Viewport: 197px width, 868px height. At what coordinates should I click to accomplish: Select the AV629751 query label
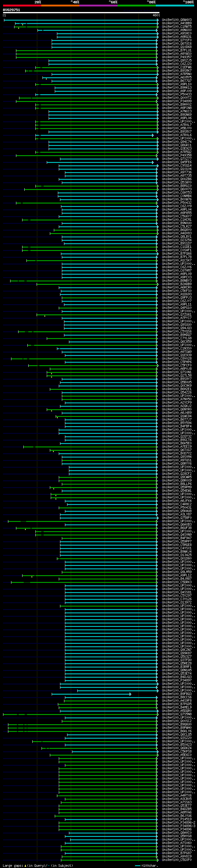click(11, 10)
